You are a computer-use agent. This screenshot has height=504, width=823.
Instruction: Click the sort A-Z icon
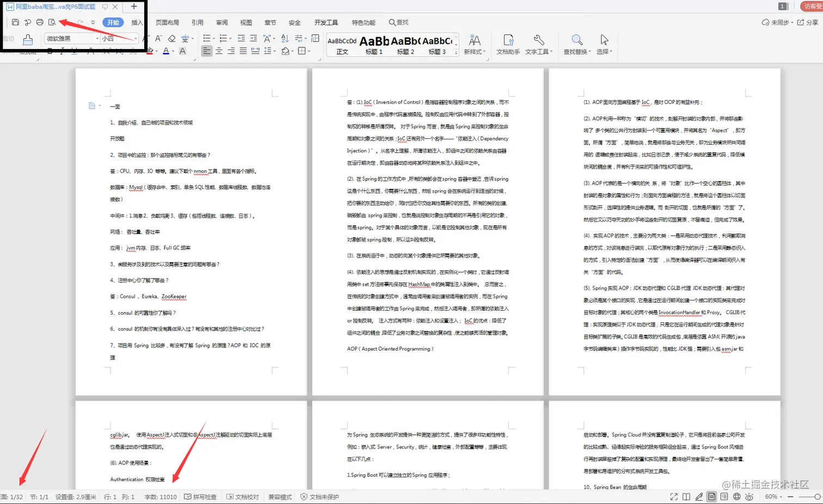[x=285, y=39]
